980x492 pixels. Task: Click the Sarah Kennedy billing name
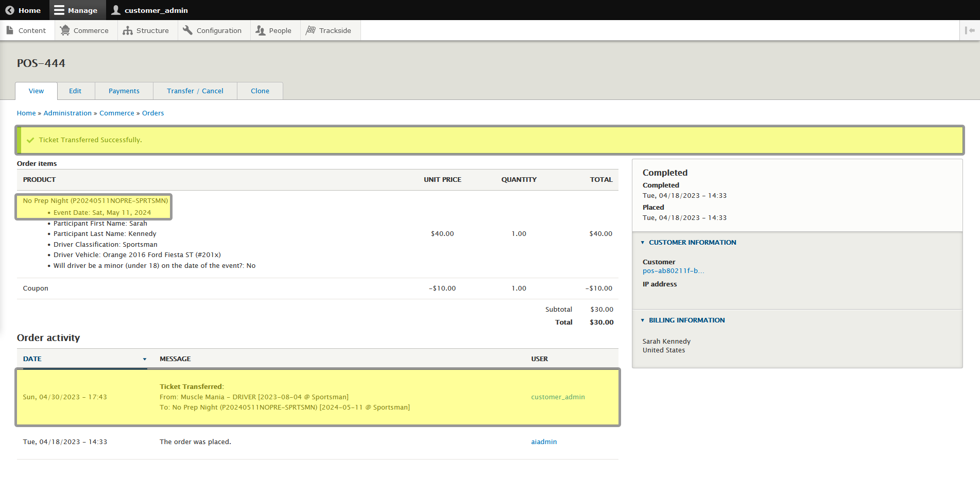(x=666, y=341)
